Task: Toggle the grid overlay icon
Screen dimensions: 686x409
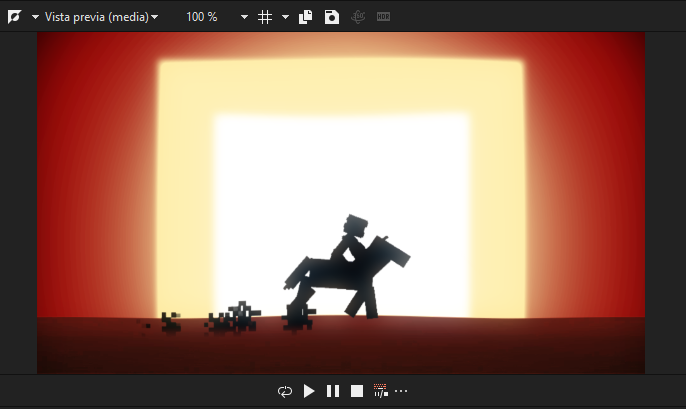Action: click(265, 17)
